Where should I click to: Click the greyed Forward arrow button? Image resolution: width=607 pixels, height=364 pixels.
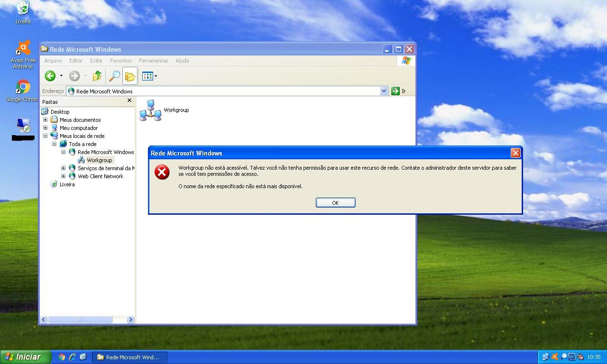tap(74, 76)
